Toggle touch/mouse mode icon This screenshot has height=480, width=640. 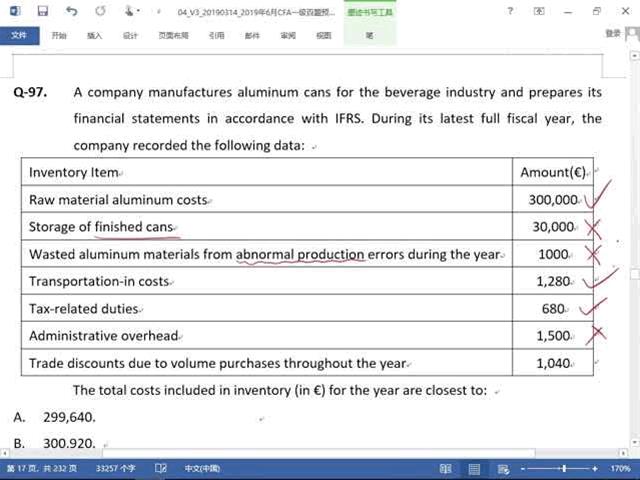(129, 11)
